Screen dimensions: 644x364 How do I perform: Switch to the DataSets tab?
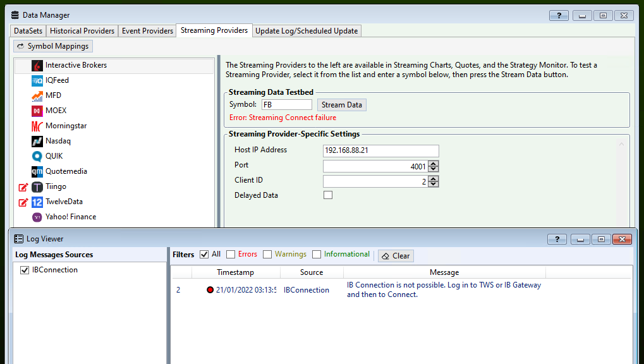pos(28,31)
